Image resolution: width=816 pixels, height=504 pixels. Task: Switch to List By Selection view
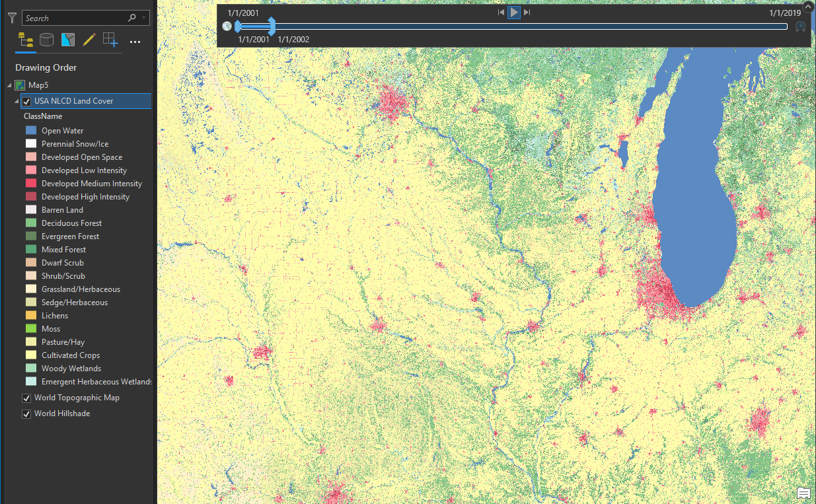point(67,40)
